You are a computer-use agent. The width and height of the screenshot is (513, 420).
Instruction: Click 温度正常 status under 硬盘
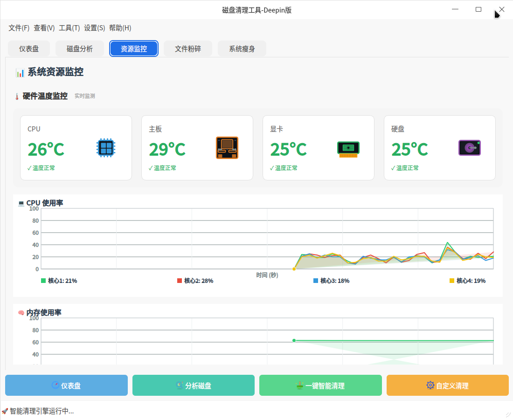pos(405,168)
